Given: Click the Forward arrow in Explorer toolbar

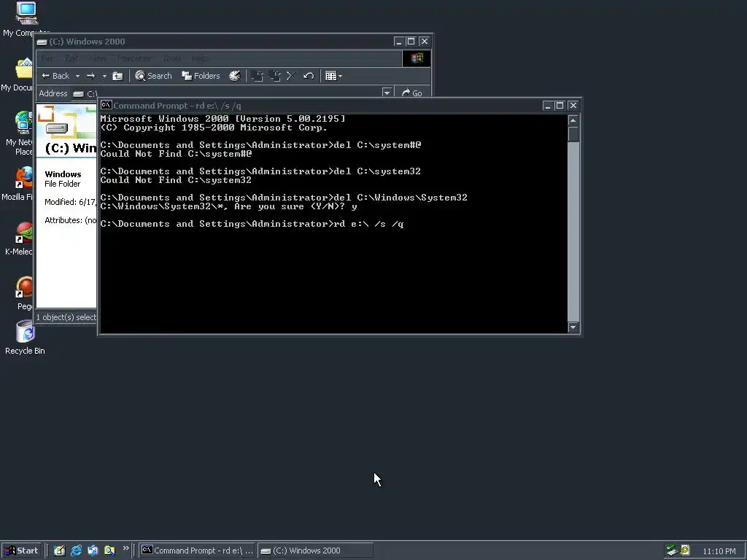Looking at the screenshot, I should (x=90, y=76).
